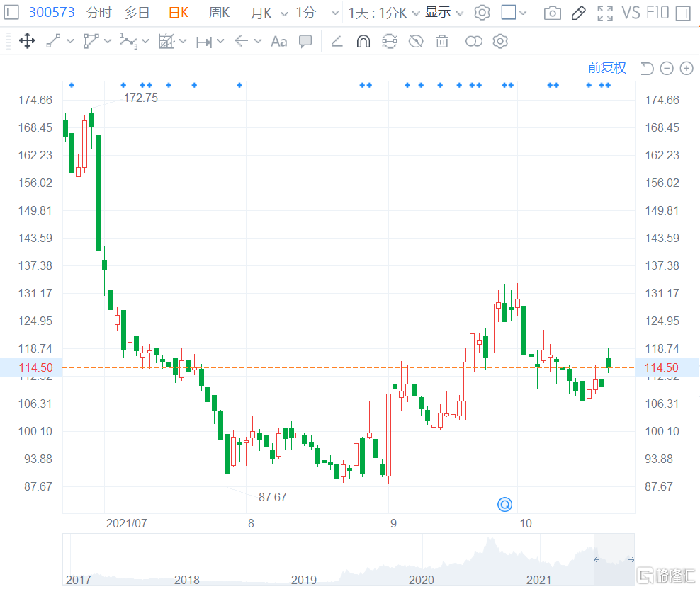Toggle the overlay double-circle icon

pos(474,42)
